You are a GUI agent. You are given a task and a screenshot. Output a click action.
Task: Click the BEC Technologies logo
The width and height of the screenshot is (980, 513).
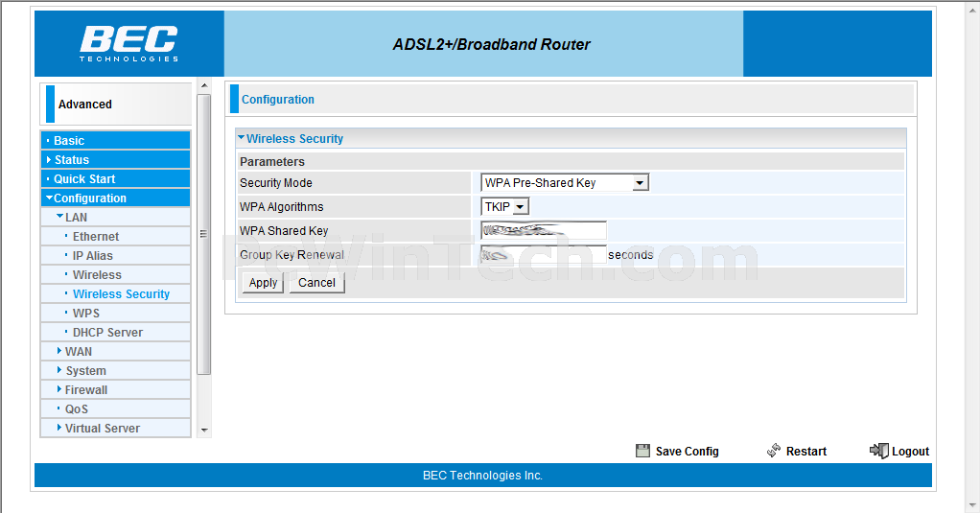pyautogui.click(x=128, y=44)
